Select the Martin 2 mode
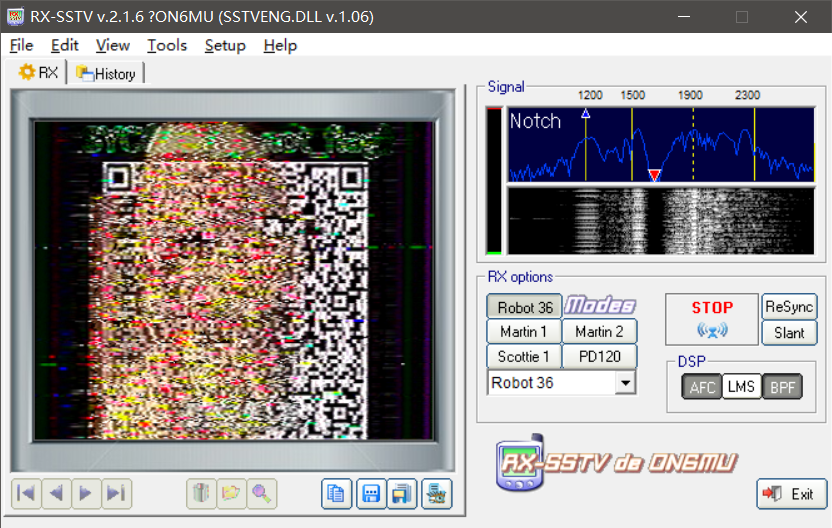Screen dimensions: 832x528 click(599, 332)
